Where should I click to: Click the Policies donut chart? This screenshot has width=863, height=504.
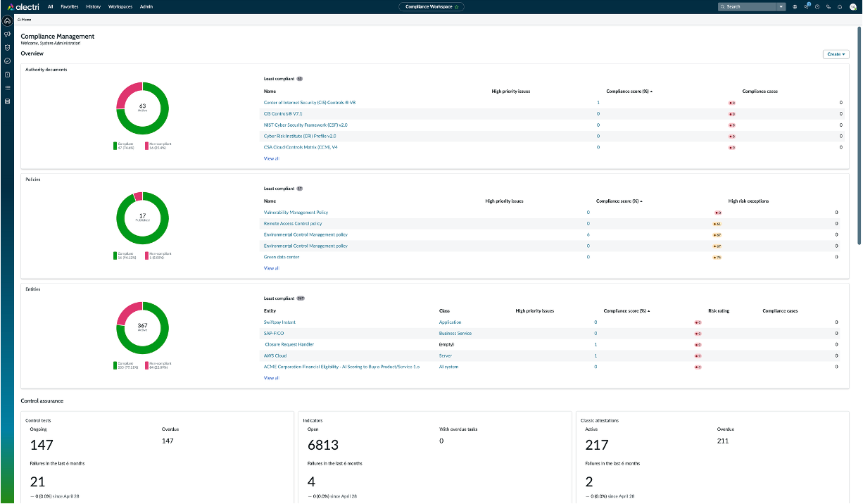[x=142, y=218]
